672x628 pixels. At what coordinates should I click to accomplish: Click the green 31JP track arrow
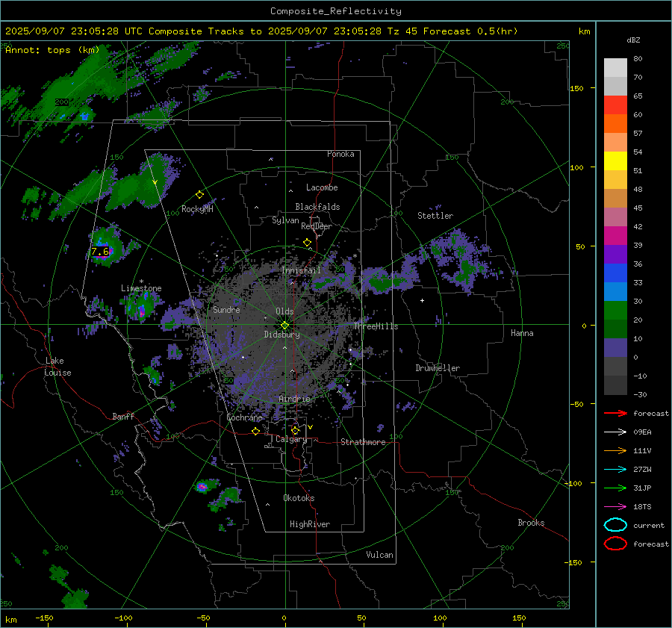click(x=615, y=488)
